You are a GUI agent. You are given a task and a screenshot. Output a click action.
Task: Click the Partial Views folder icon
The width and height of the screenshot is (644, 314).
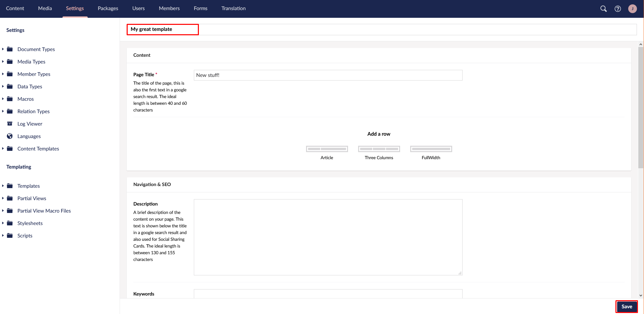10,198
